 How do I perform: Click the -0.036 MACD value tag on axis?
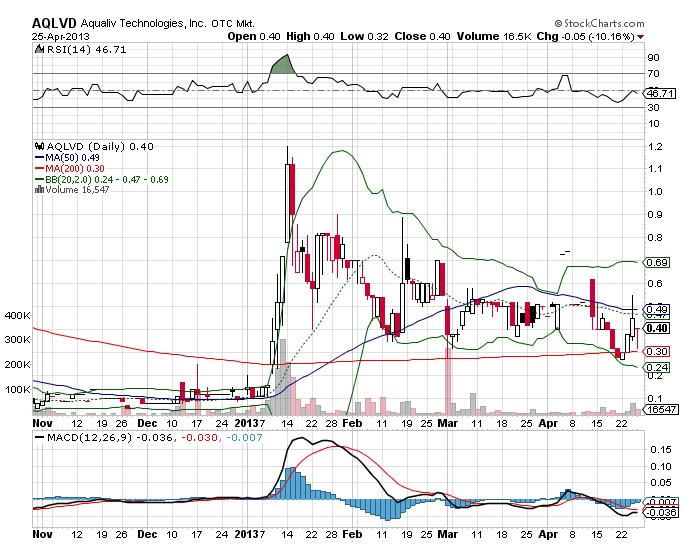click(x=661, y=512)
